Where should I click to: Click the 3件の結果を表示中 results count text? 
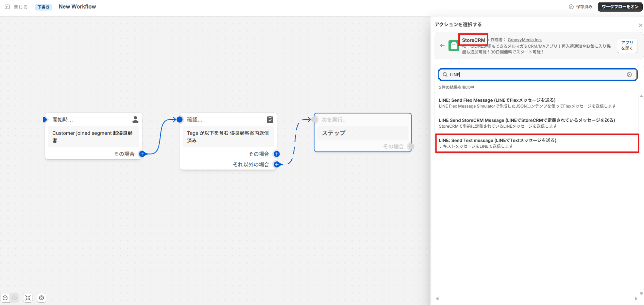click(456, 87)
